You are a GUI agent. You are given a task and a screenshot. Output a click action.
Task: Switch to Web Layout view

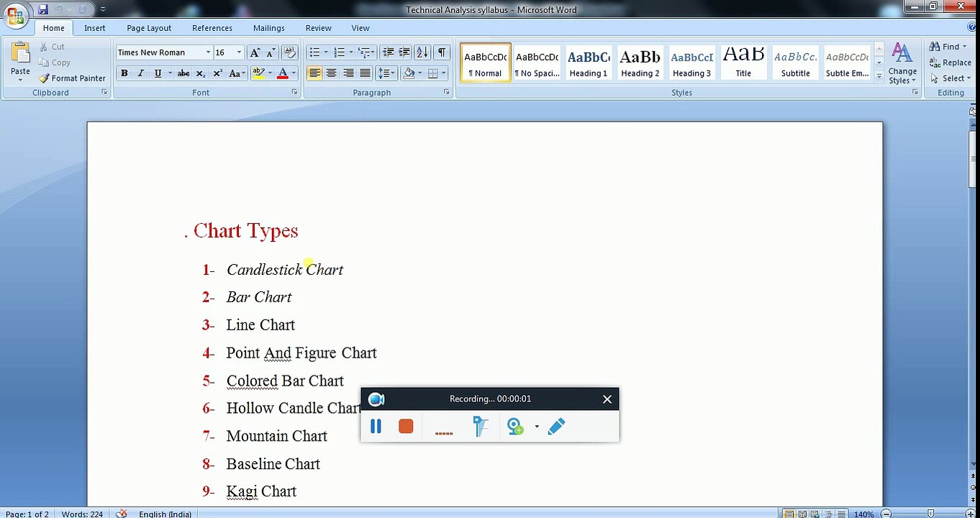(815, 514)
